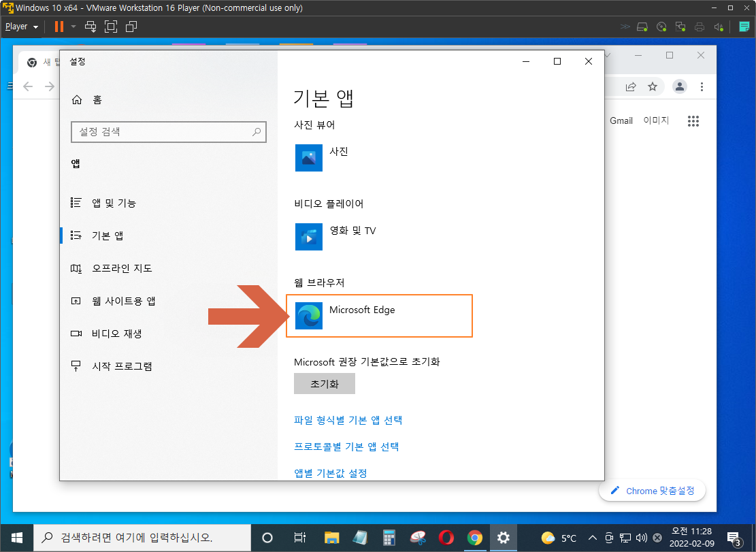756x552 pixels.
Task: Click the search magnifier in settings
Action: (x=257, y=131)
